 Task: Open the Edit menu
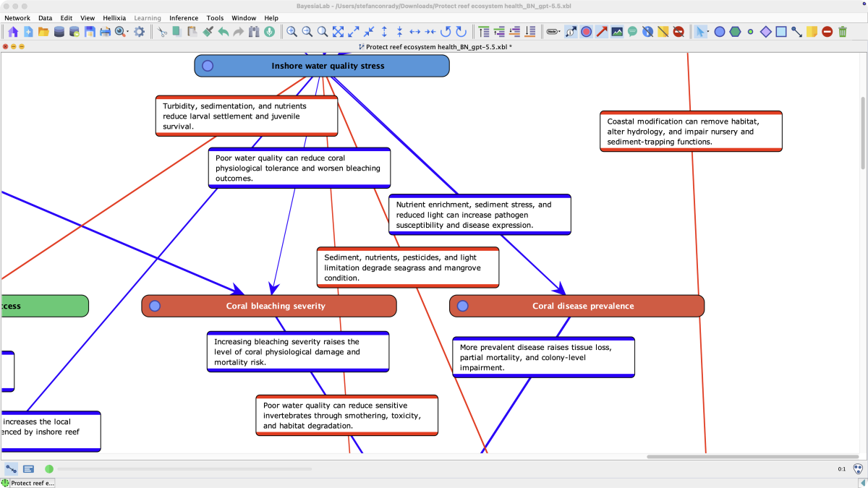(66, 18)
